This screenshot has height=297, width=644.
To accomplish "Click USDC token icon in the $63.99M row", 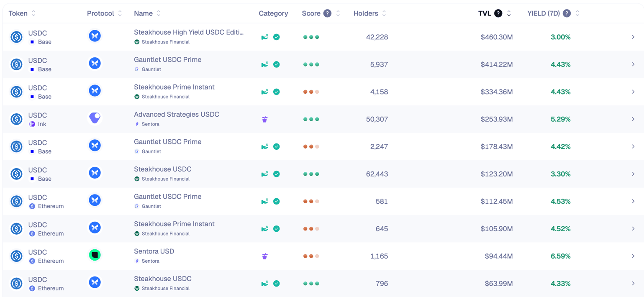I will point(17,284).
